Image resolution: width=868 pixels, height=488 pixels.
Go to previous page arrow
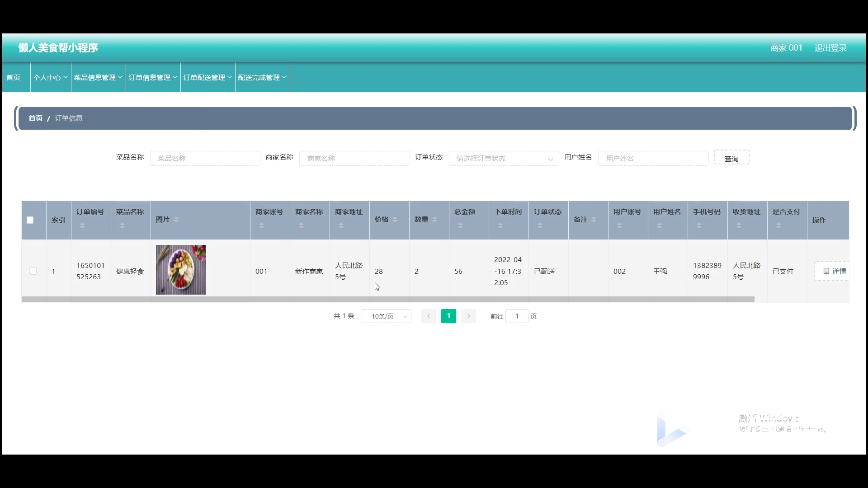click(x=429, y=316)
